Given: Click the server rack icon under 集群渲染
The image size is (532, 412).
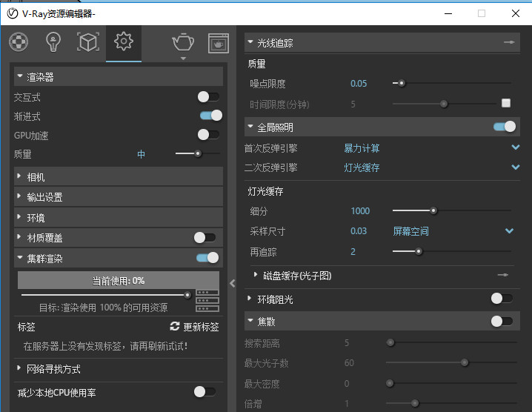Looking at the screenshot, I should [x=207, y=302].
